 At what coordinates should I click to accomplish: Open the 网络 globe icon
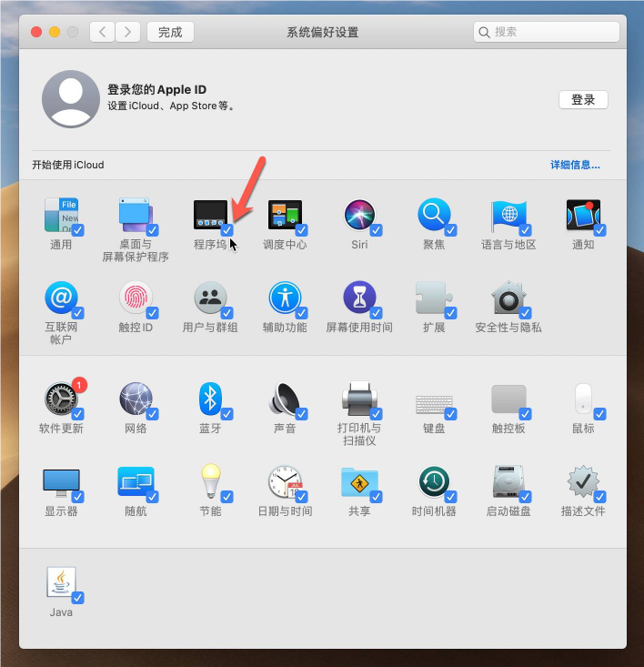(x=136, y=399)
